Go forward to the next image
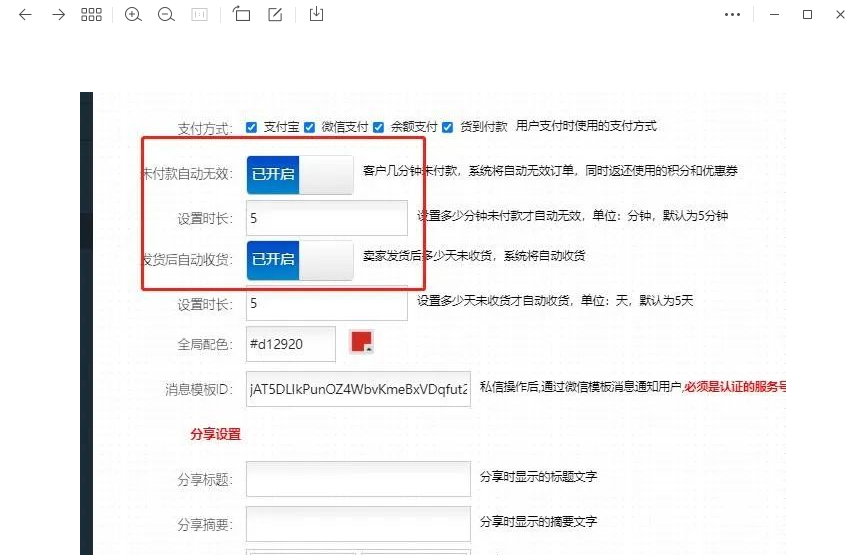 point(58,15)
